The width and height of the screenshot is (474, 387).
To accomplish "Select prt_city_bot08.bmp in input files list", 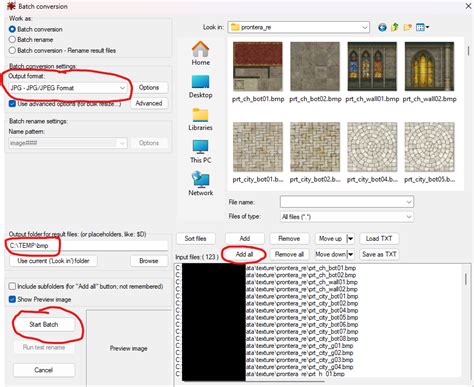I will [x=267, y=339].
